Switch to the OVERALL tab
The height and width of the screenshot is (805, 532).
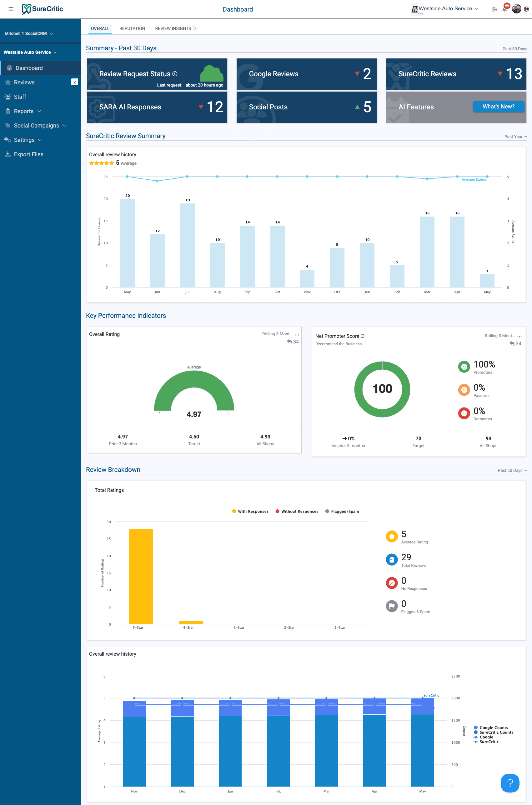[100, 28]
